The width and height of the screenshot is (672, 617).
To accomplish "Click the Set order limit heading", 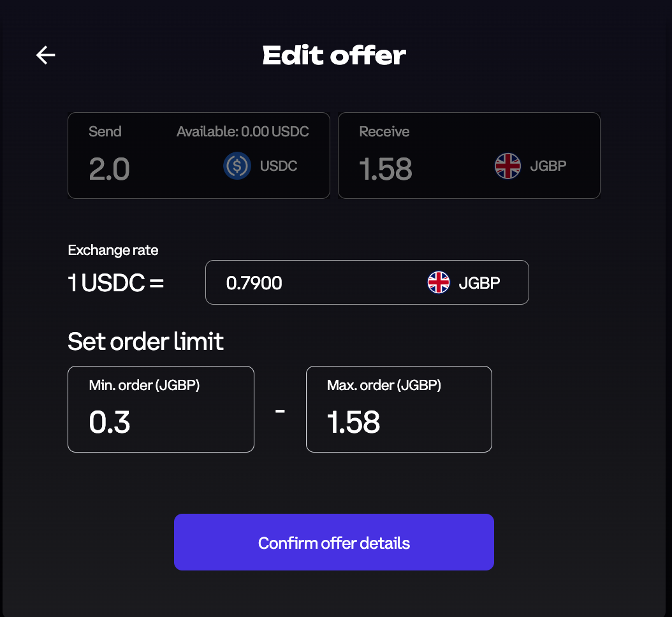I will tap(145, 342).
